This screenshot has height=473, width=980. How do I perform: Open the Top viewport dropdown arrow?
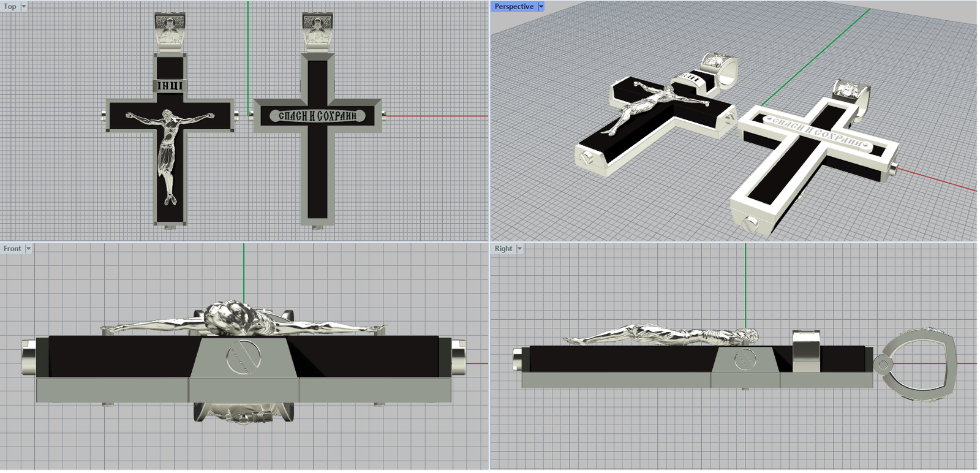click(x=24, y=7)
